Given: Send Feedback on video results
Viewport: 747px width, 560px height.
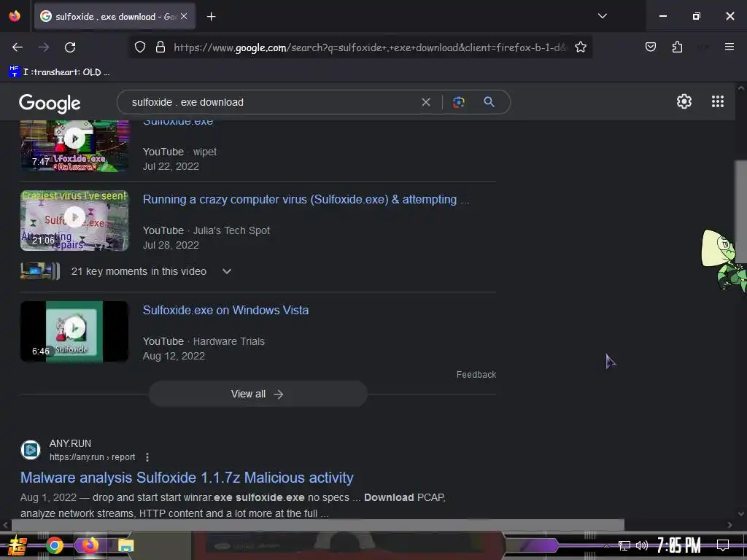Looking at the screenshot, I should pyautogui.click(x=476, y=375).
